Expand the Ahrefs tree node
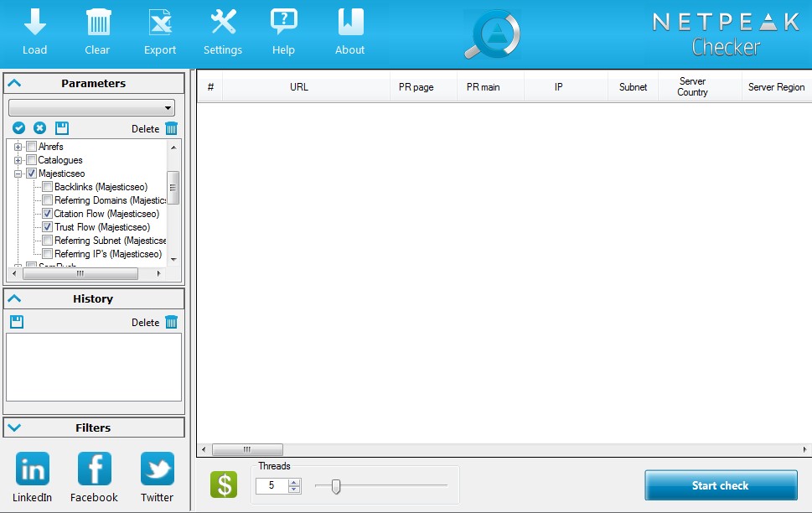This screenshot has height=513, width=812. click(x=18, y=148)
